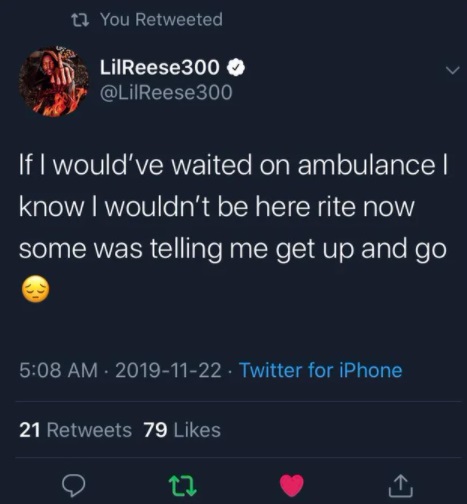The image size is (467, 504).
Task: View the 21 Retweets list
Action: [76, 430]
